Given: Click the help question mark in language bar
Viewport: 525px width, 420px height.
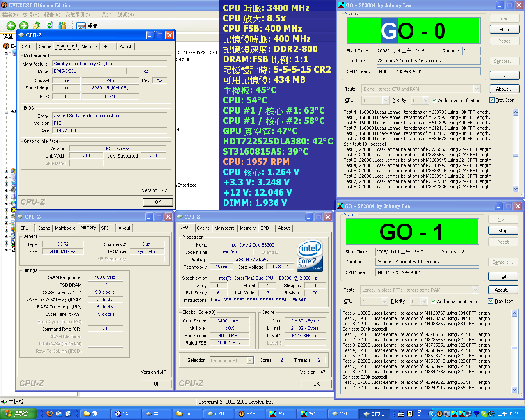Looking at the screenshot, I should click(x=409, y=414).
